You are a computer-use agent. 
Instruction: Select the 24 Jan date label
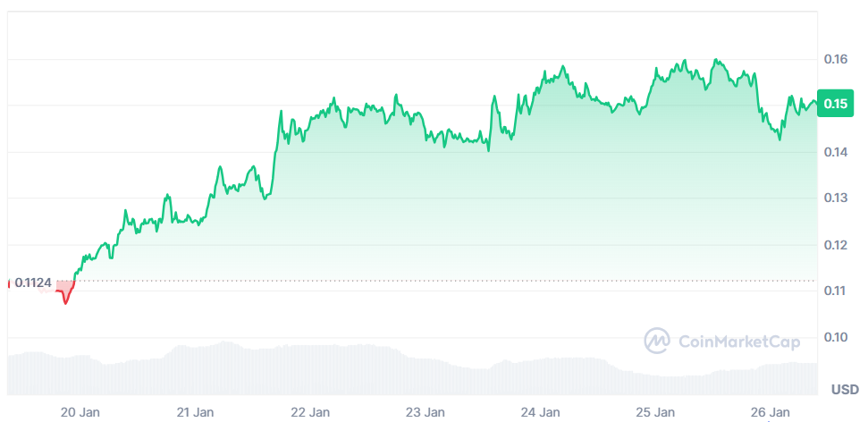[x=540, y=412]
